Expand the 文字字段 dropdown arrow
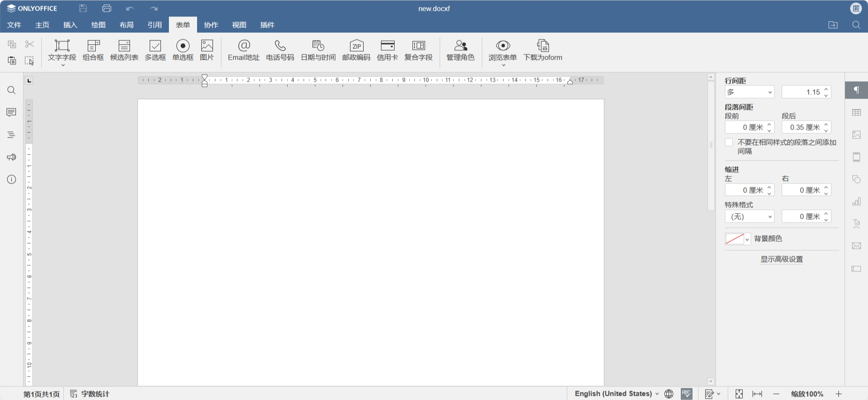The width and height of the screenshot is (868, 400). (62, 65)
